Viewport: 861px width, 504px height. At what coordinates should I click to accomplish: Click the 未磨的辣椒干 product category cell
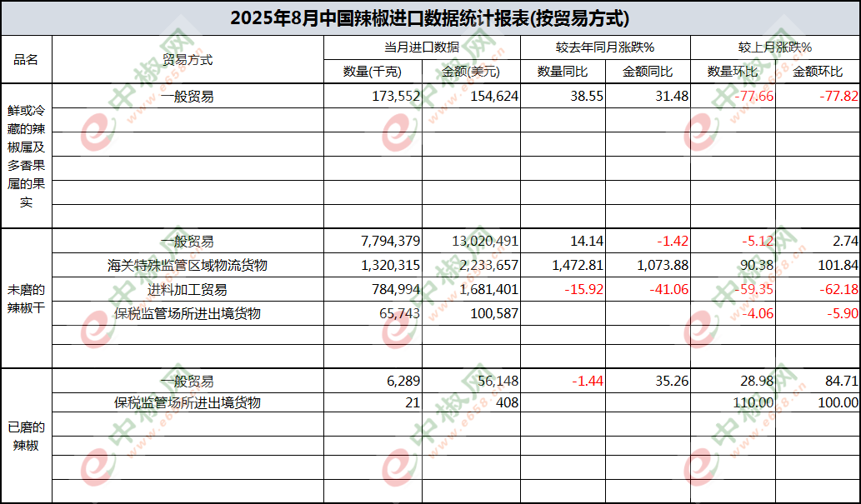(26, 298)
